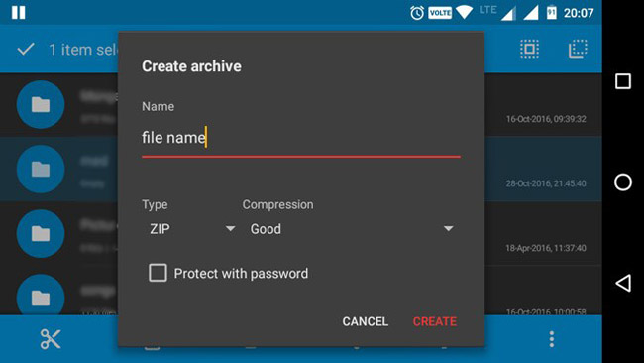This screenshot has height=363, width=644.
Task: Tap the Android home circle button
Action: click(623, 182)
